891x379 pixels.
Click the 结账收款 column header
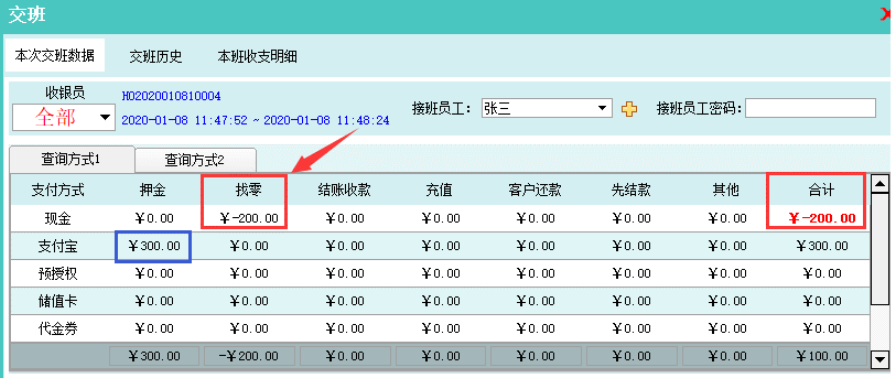point(344,190)
